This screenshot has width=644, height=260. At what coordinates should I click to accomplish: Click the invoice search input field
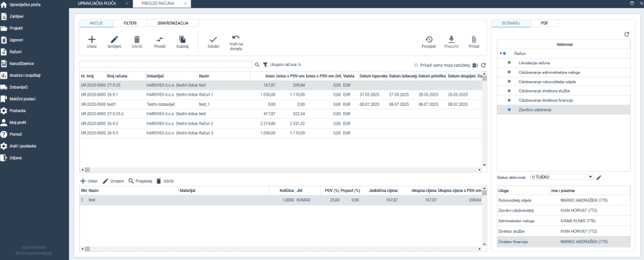coord(165,65)
